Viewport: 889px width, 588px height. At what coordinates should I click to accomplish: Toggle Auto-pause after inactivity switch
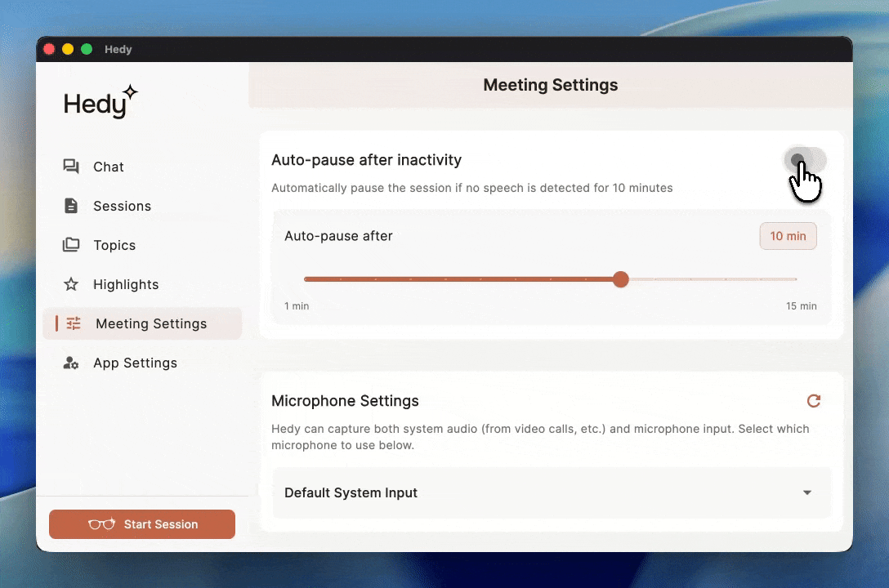805,160
